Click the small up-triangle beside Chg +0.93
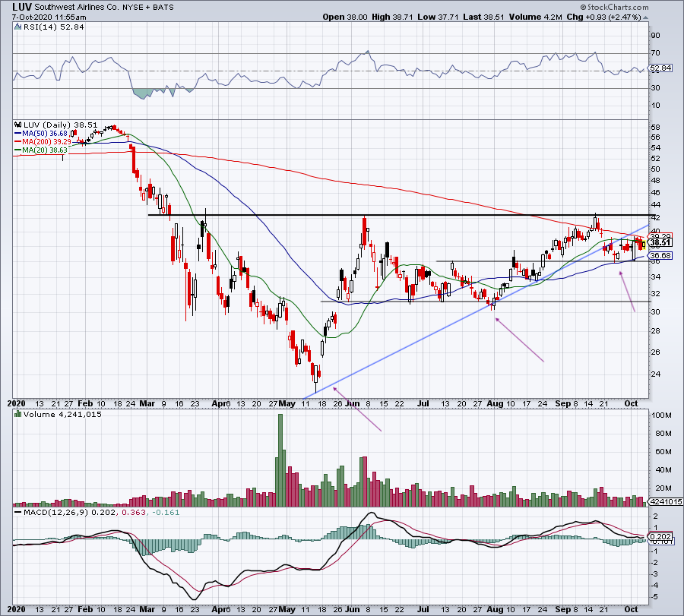The width and height of the screenshot is (684, 616). (645, 17)
